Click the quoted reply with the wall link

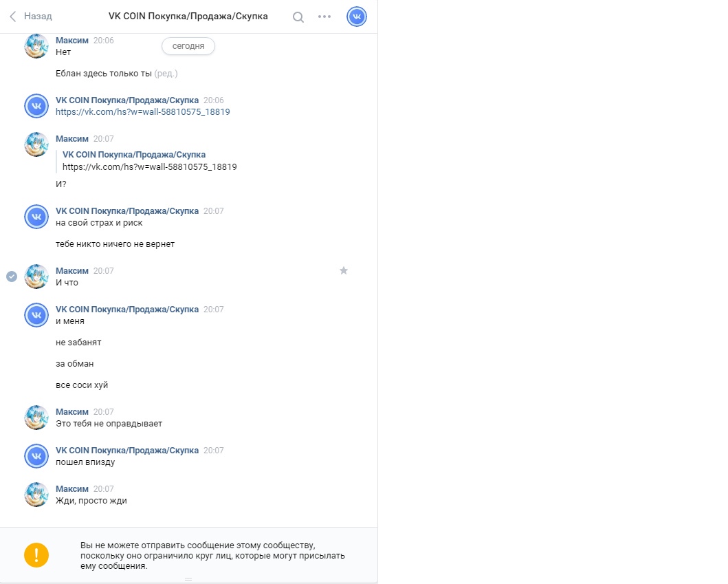pyautogui.click(x=149, y=161)
